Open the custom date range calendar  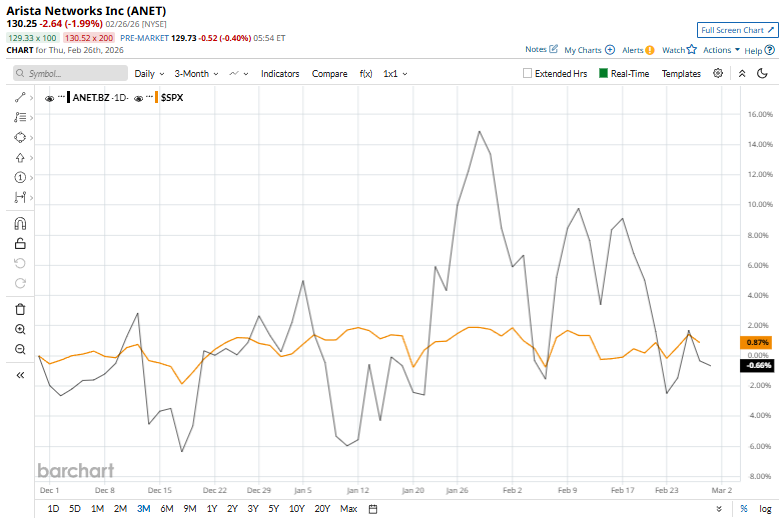pos(373,509)
